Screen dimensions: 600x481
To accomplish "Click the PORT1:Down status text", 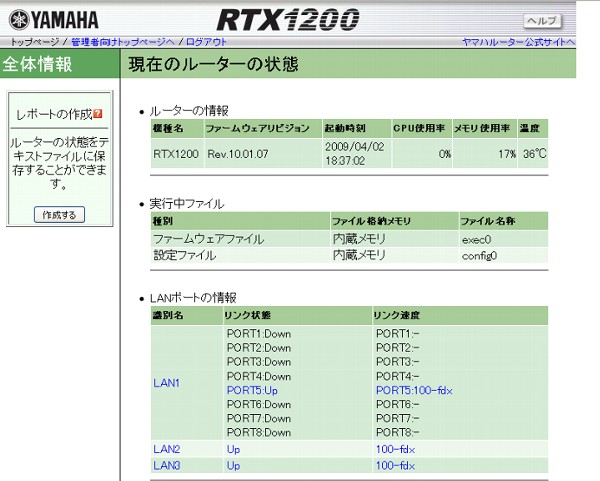I will pos(259,334).
